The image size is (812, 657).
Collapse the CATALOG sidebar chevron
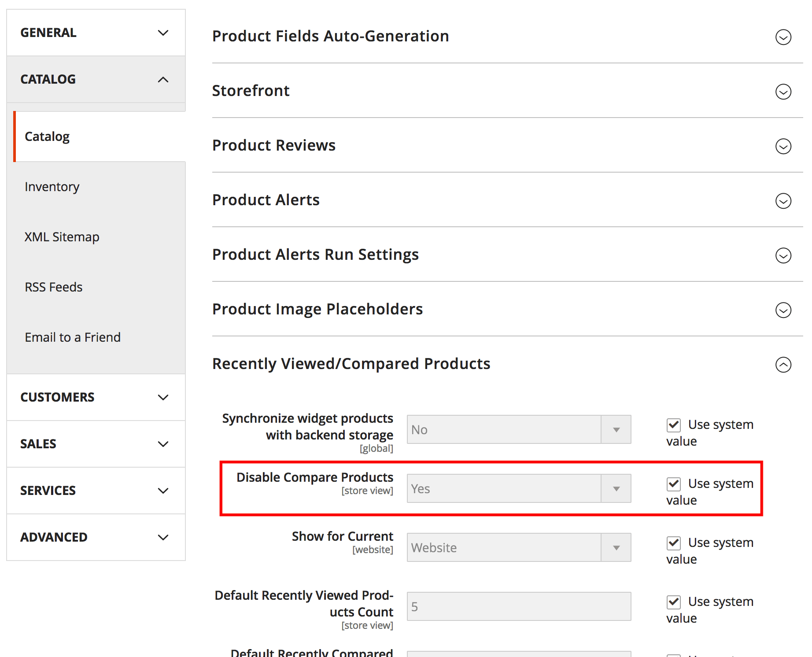(163, 80)
